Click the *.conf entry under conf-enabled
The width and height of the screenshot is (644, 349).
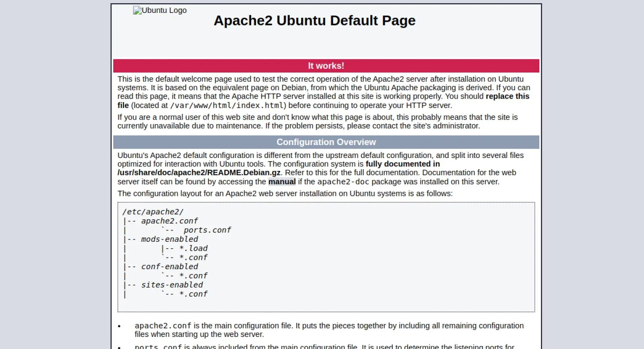(x=193, y=276)
